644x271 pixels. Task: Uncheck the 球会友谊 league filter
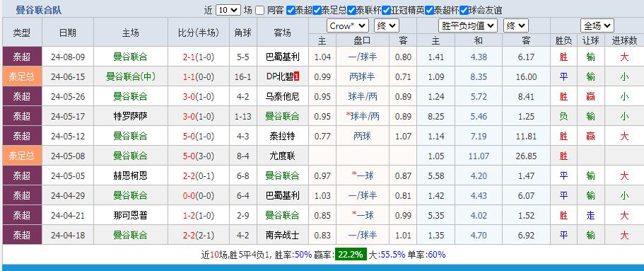pyautogui.click(x=464, y=11)
